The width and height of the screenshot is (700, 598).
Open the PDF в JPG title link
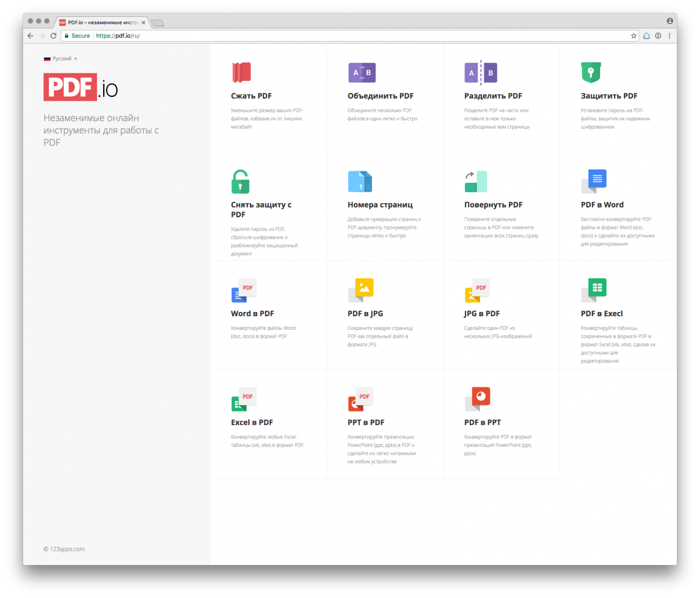click(x=365, y=313)
